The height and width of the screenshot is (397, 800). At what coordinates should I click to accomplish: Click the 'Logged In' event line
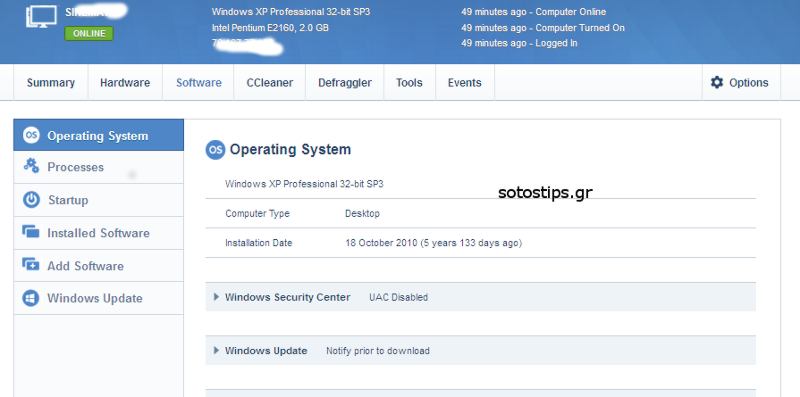(519, 43)
